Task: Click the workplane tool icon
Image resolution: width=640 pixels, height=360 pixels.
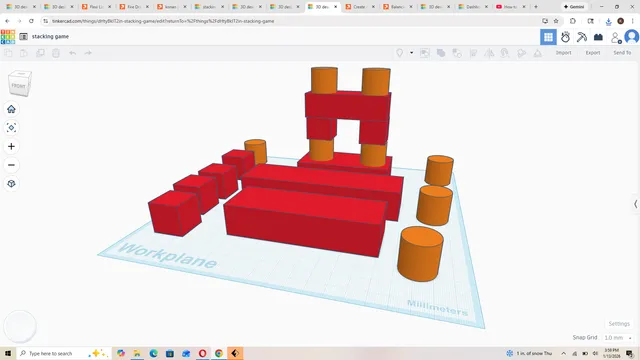Action: (522, 53)
